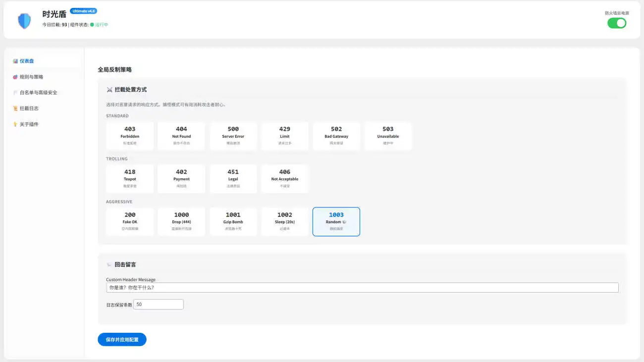The image size is (644, 362).
Task: Open the 仪表盘 dashboard tab
Action: (27, 61)
